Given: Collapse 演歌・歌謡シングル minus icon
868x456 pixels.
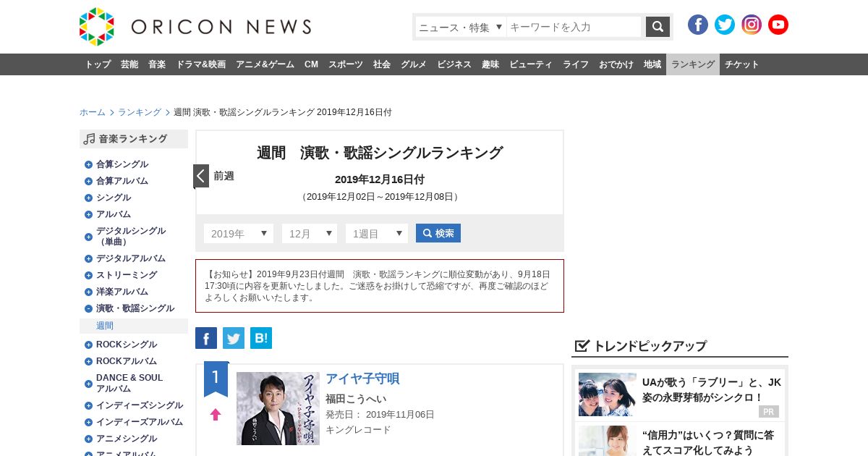Looking at the screenshot, I should pos(88,308).
